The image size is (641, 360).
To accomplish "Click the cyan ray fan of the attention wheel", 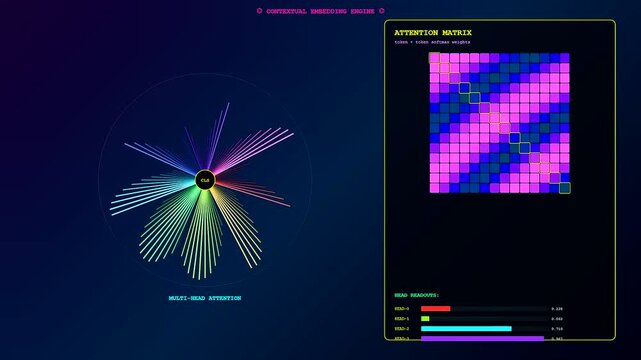I will 152,194.
